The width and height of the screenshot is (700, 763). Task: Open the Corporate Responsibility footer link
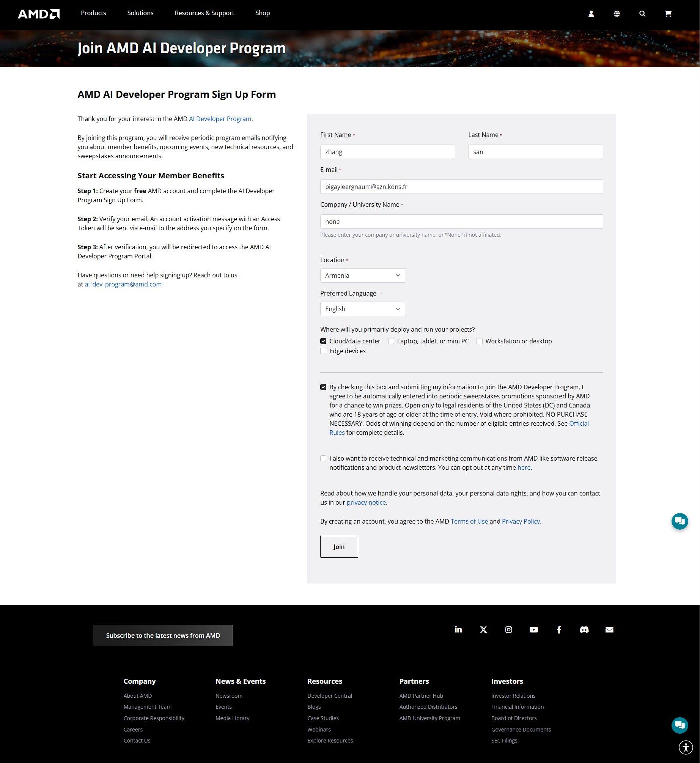pyautogui.click(x=154, y=718)
